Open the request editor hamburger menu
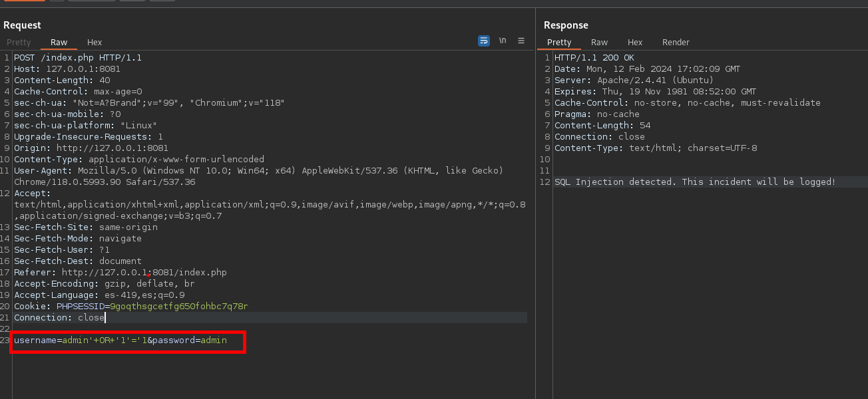 pyautogui.click(x=521, y=41)
